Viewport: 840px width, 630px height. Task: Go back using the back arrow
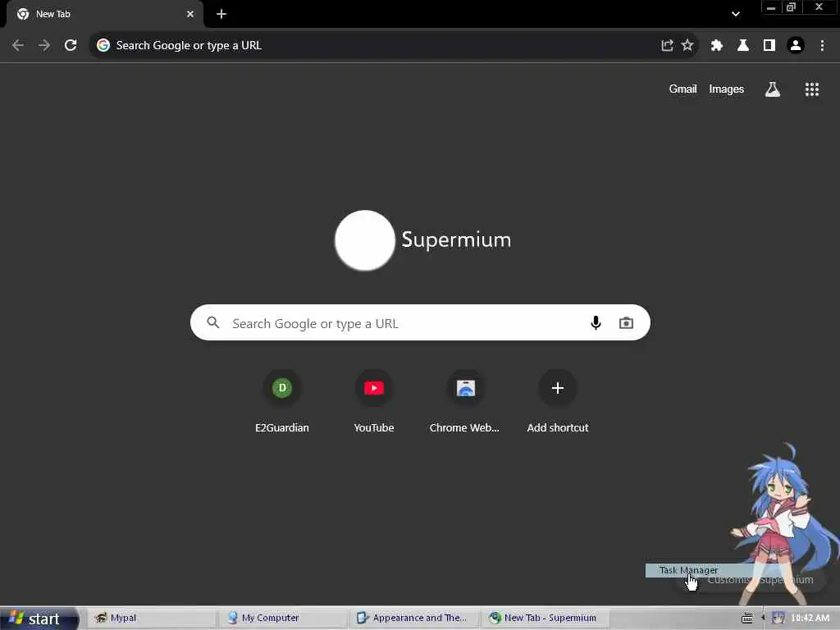(18, 46)
